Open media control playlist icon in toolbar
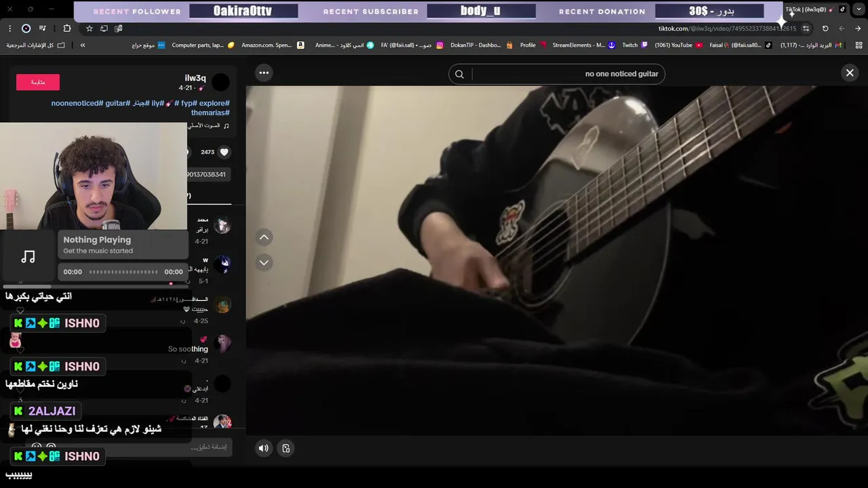The image size is (868, 488). (43, 28)
